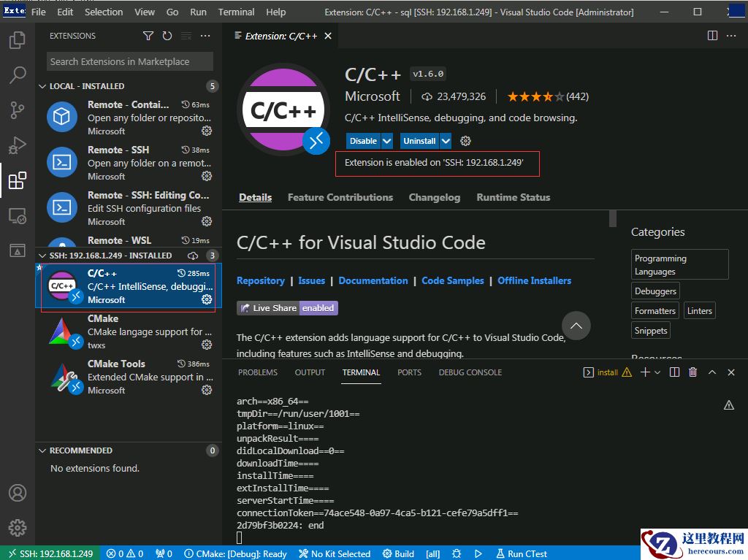Click the Uninstall button
Screen dimensions: 748x560
point(419,141)
